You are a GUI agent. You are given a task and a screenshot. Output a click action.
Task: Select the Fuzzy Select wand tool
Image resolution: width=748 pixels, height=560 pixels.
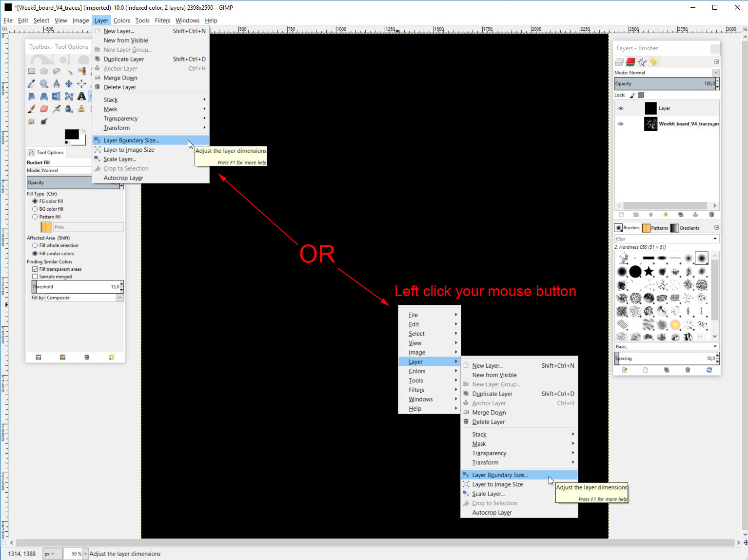click(x=69, y=71)
